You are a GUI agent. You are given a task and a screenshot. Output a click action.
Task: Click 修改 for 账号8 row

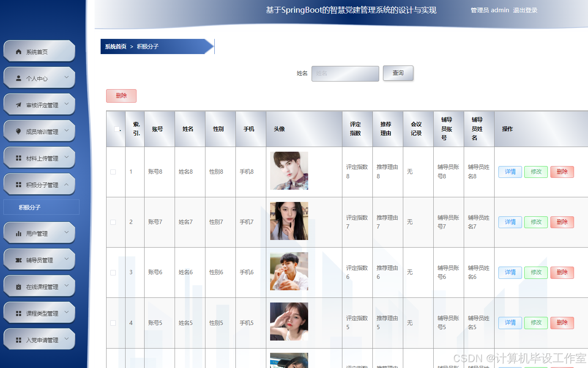[x=536, y=172]
